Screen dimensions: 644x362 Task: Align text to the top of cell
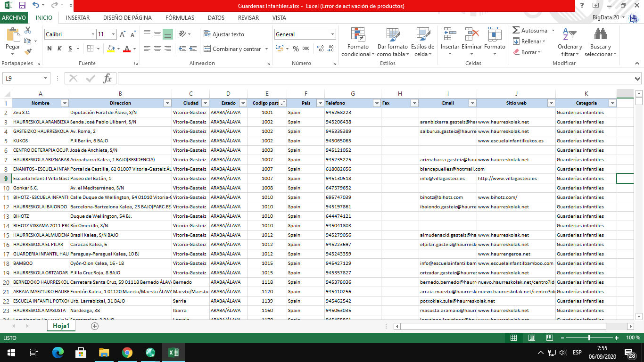click(147, 34)
